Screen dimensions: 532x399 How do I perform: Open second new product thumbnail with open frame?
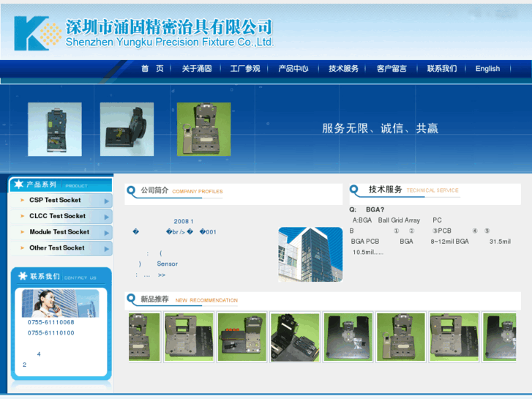tap(189, 337)
